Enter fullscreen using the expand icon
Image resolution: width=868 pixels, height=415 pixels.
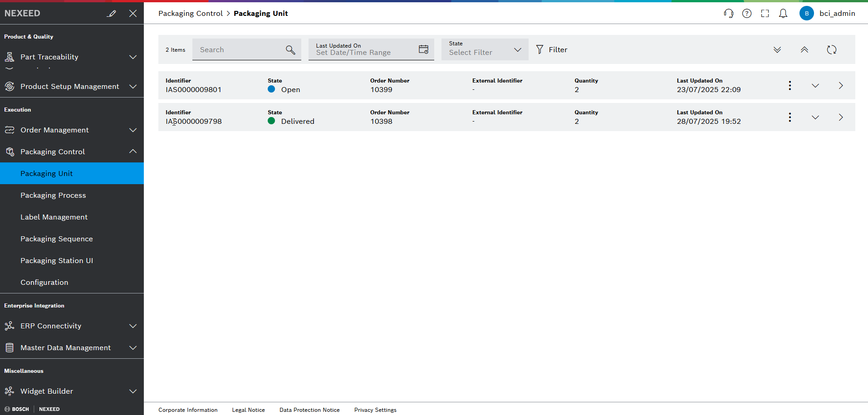pyautogui.click(x=765, y=13)
